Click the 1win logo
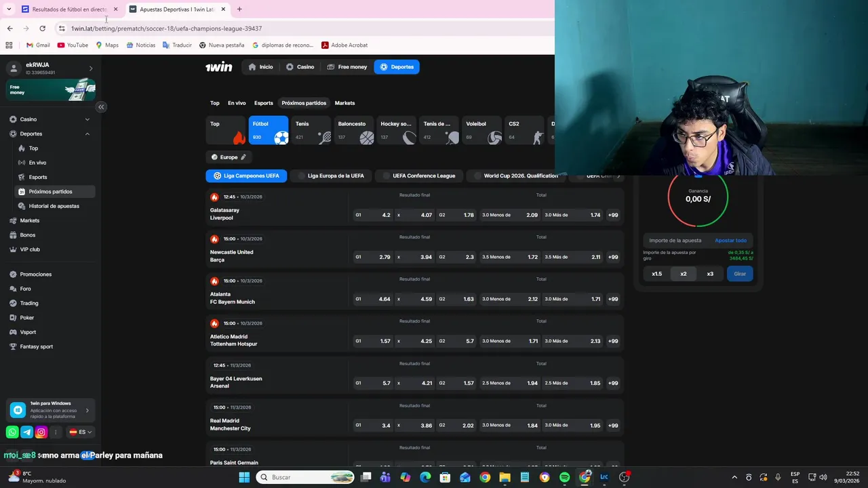The image size is (868, 488). (218, 67)
